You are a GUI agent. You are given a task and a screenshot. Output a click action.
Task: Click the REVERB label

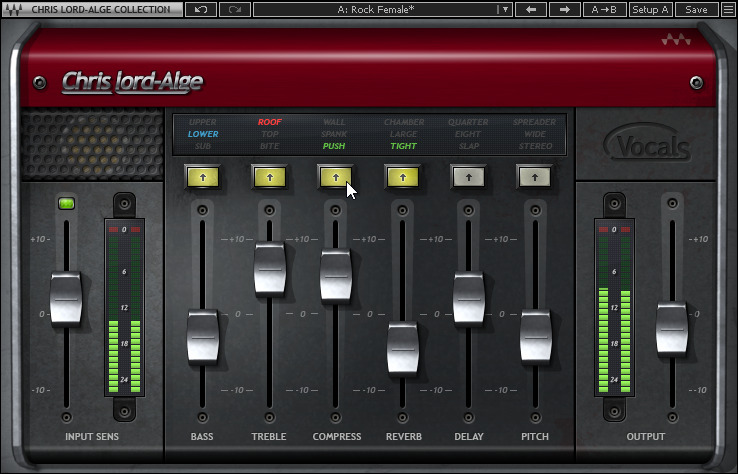tap(404, 437)
